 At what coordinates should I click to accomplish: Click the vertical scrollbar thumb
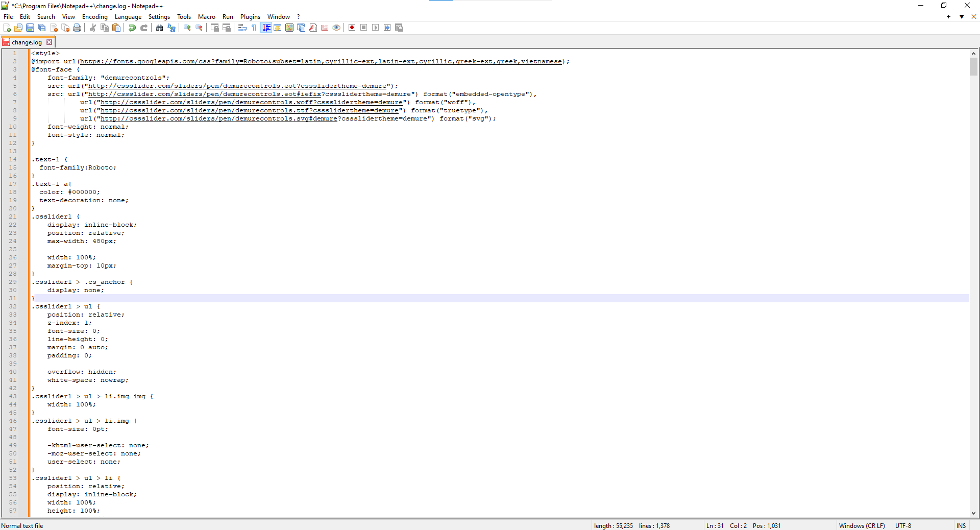point(973,67)
